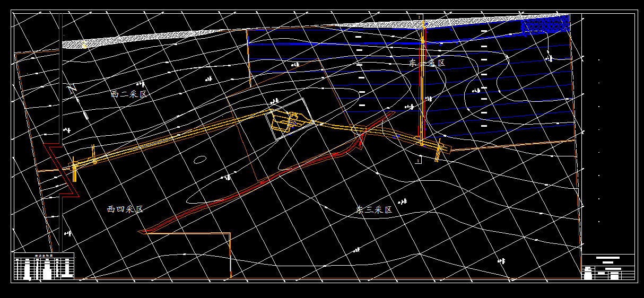Select the 东三采区 district label
644x298 pixels.
click(x=374, y=209)
